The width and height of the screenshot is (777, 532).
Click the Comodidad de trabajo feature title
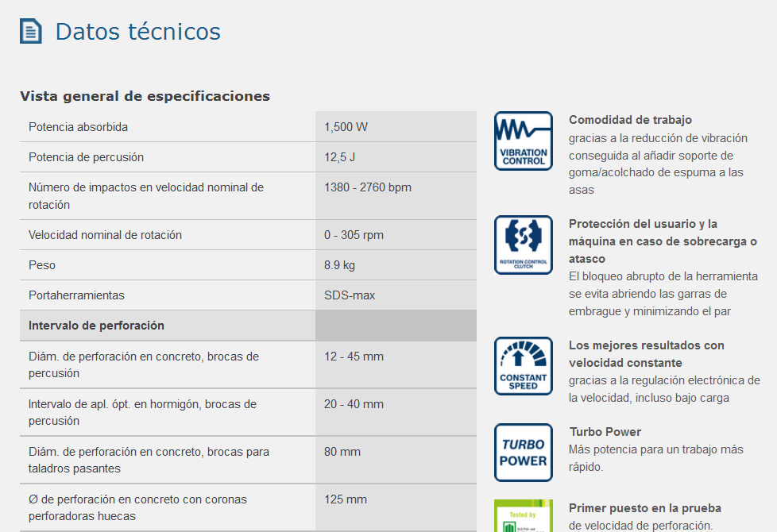[x=630, y=120]
